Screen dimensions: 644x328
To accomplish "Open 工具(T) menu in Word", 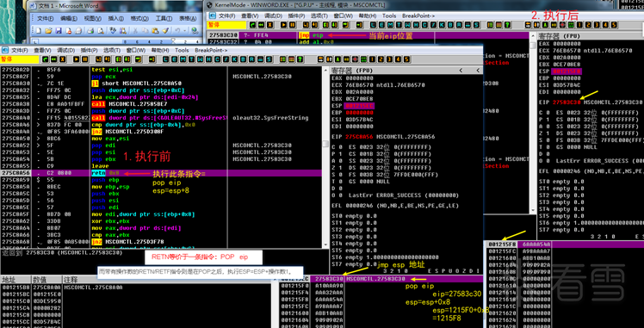I will (x=164, y=18).
